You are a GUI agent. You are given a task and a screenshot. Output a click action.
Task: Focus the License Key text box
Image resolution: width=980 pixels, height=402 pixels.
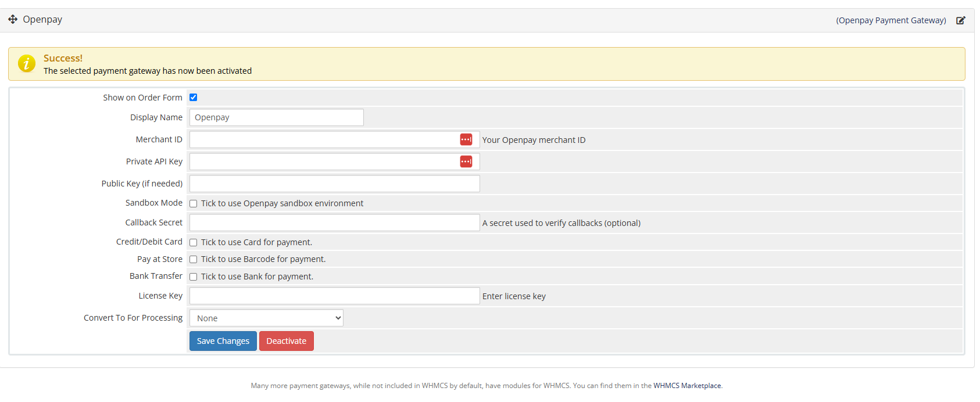pos(334,296)
